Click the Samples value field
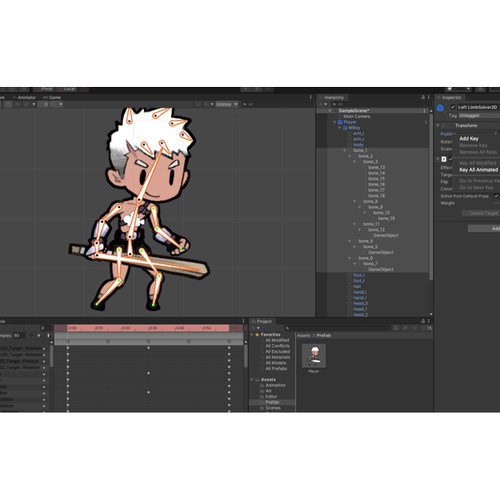 (x=18, y=335)
